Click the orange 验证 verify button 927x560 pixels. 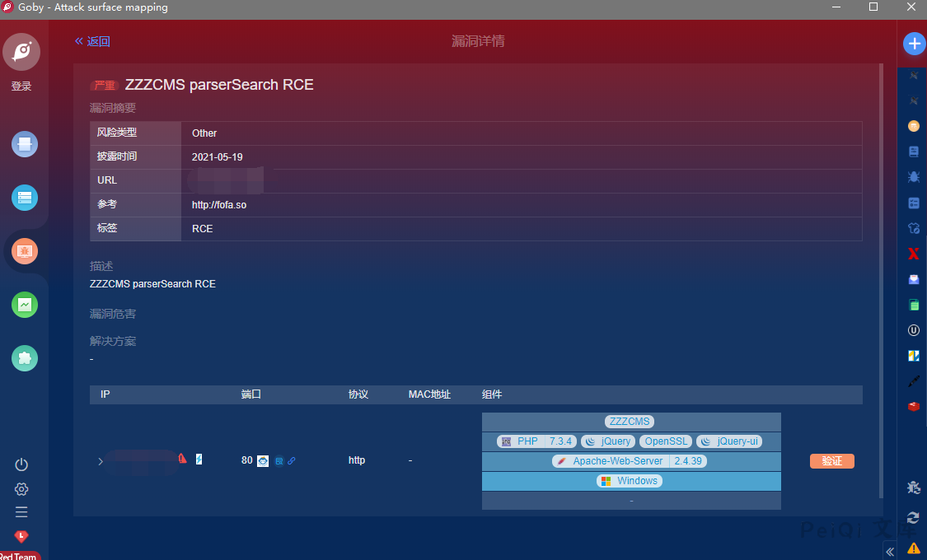coord(831,461)
